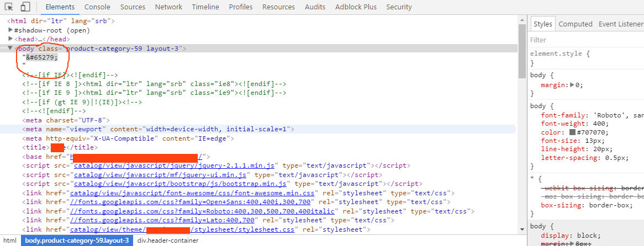The width and height of the screenshot is (644, 246).
Task: Select the [if IE 8] comment line
Action: (154, 84)
